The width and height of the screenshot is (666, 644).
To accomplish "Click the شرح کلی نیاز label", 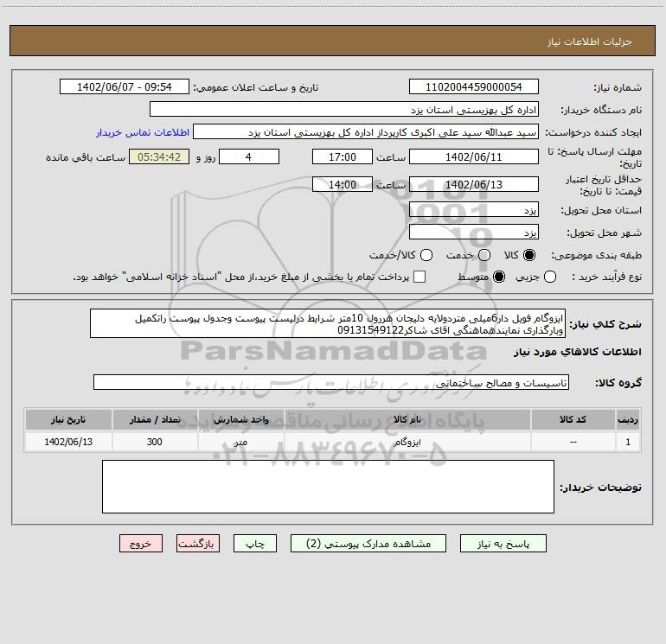I will tap(605, 324).
